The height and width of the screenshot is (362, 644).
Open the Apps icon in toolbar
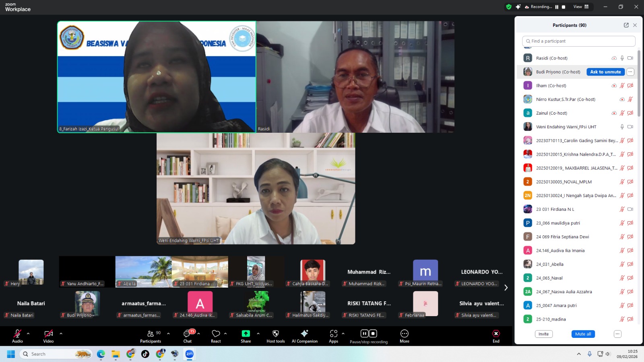tap(333, 334)
